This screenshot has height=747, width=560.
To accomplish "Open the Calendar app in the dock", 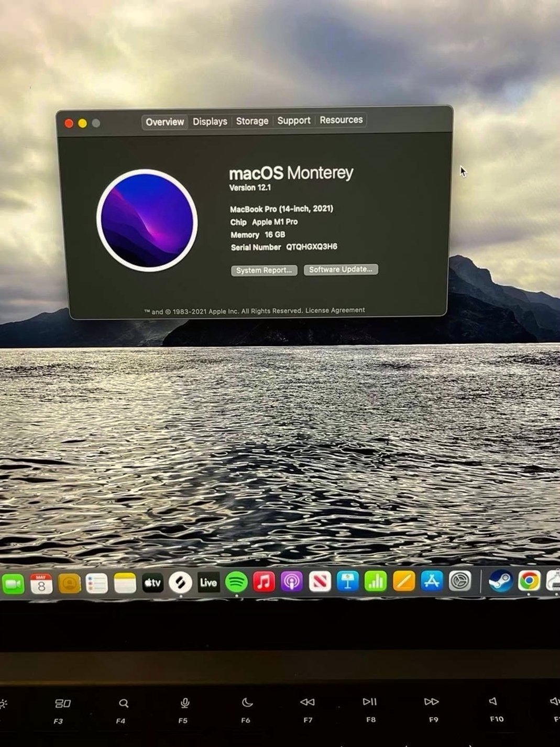I will click(41, 584).
